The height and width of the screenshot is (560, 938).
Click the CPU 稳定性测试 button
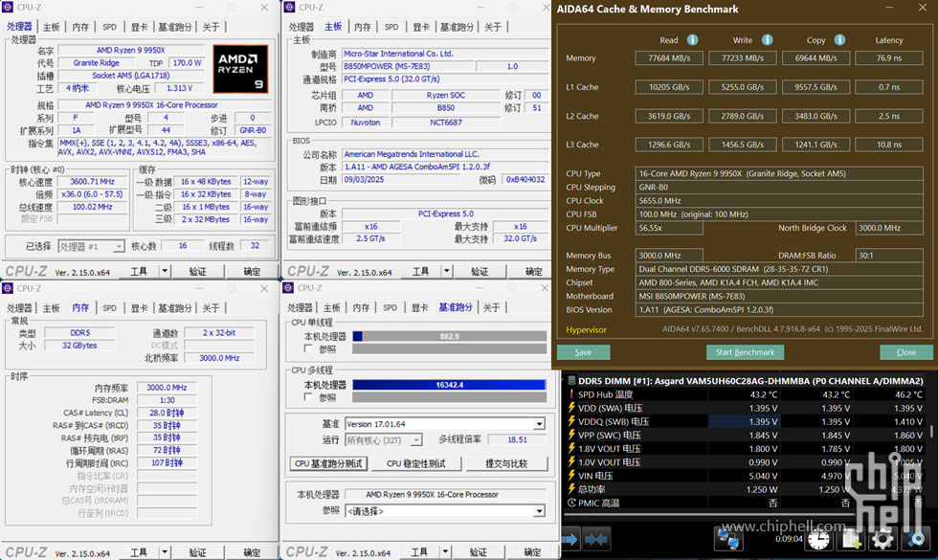coord(416,463)
